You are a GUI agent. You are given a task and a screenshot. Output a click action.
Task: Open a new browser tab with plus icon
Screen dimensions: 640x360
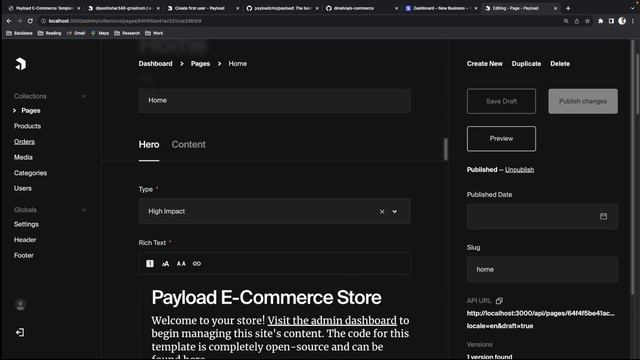pos(568,8)
